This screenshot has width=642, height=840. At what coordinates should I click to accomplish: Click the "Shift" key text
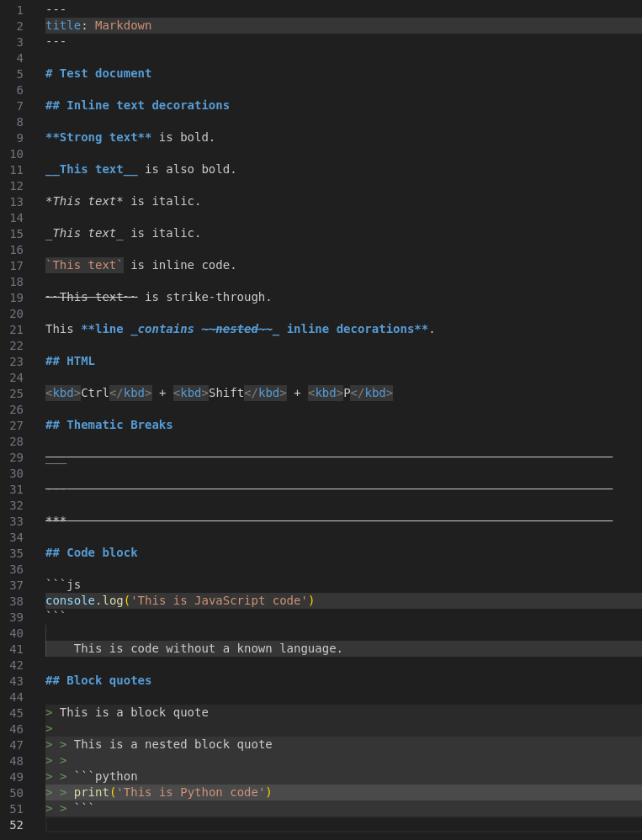(226, 394)
